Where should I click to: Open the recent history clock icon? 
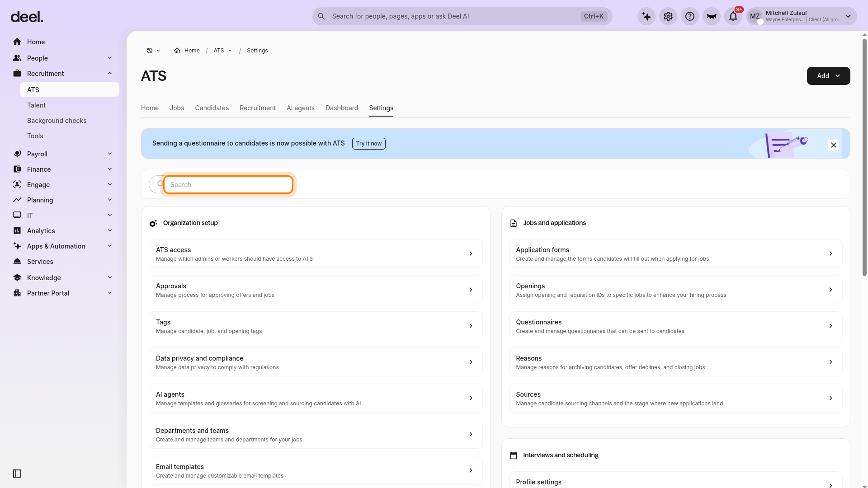[x=150, y=51]
